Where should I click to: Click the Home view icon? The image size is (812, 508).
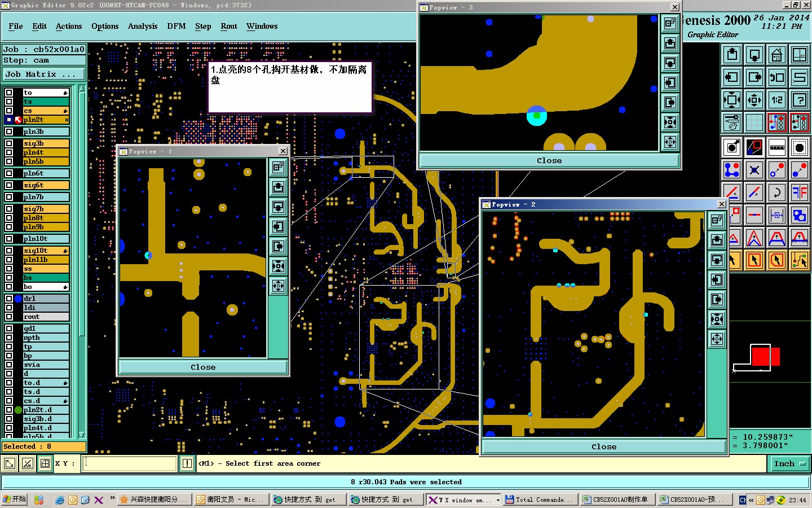(x=777, y=55)
